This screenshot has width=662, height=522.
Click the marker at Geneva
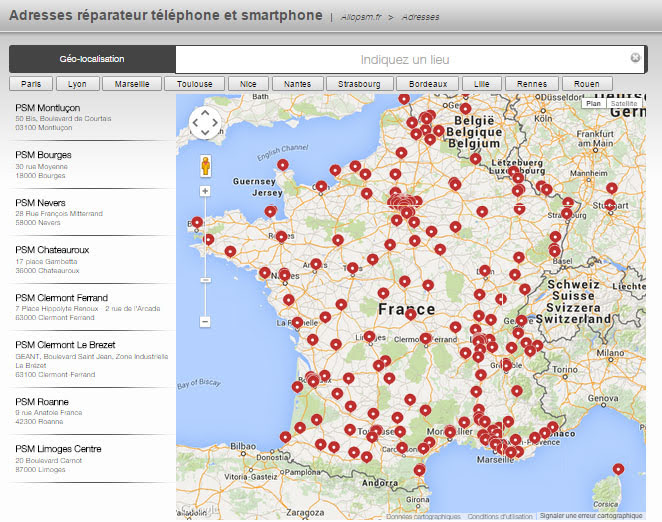521,321
